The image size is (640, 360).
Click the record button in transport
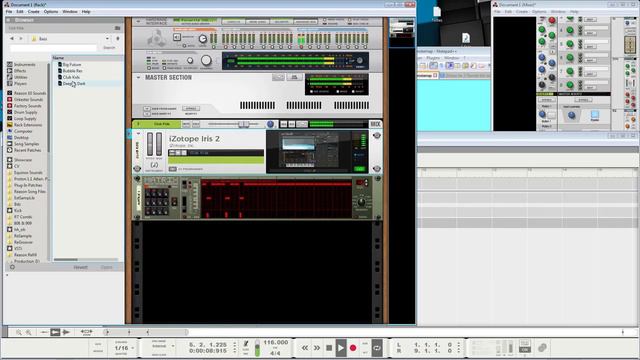tap(353, 348)
